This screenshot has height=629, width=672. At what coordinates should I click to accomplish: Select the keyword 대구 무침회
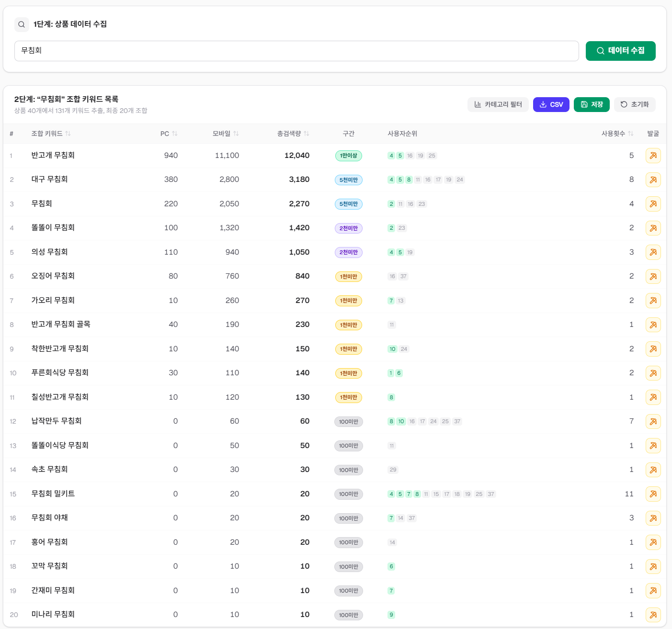pyautogui.click(x=49, y=179)
